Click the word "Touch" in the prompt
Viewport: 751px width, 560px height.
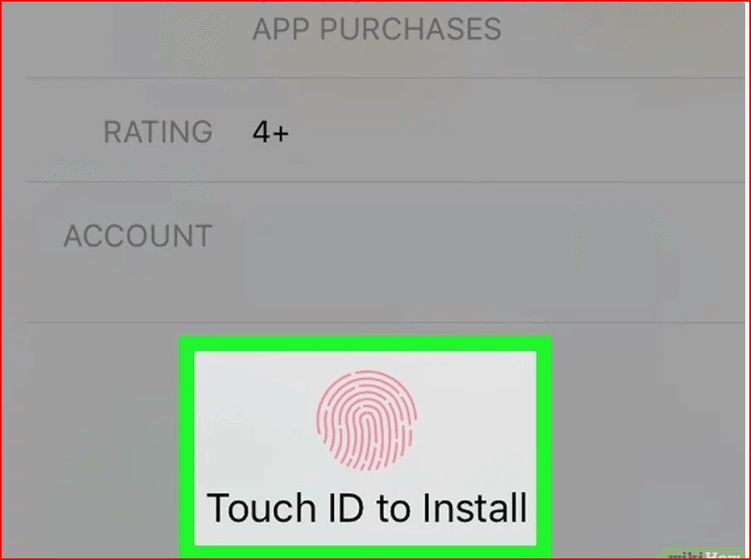tap(261, 508)
